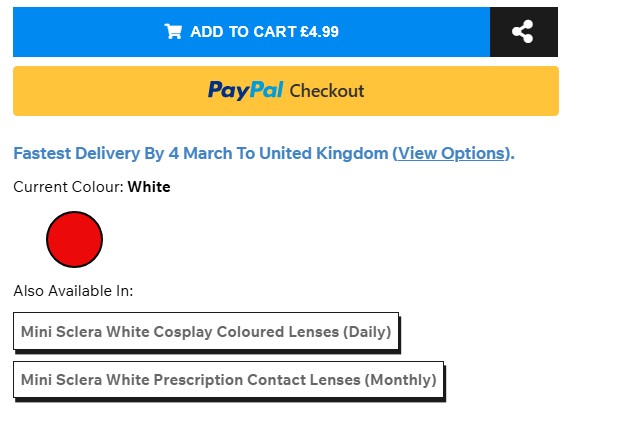This screenshot has height=422, width=625.
Task: Click the (Monthly) text on lens option
Action: 400,380
